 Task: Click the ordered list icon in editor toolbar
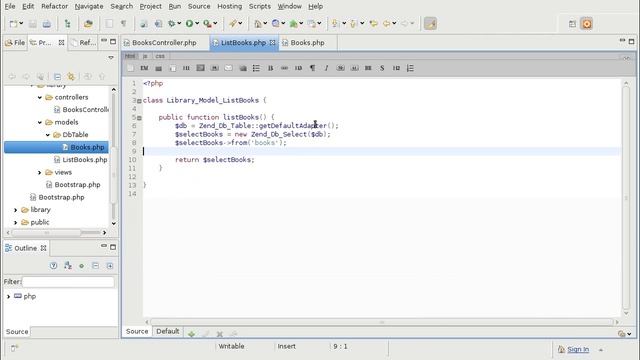(x=410, y=68)
